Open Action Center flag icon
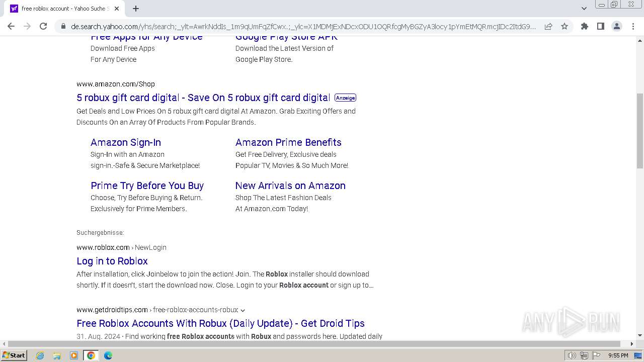This screenshot has height=362, width=644. coord(596,355)
